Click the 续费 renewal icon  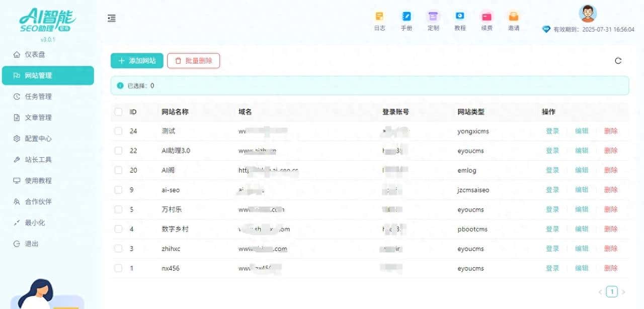point(487,21)
